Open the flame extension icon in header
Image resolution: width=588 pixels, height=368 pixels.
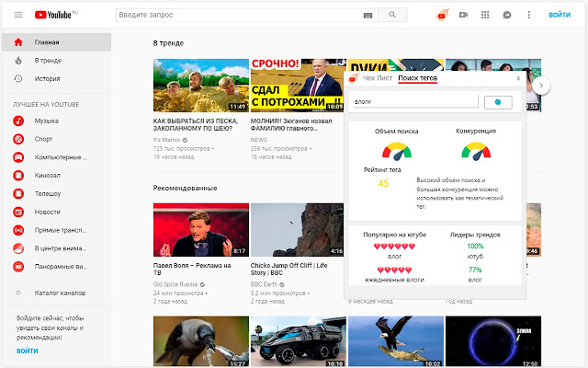[x=442, y=15]
